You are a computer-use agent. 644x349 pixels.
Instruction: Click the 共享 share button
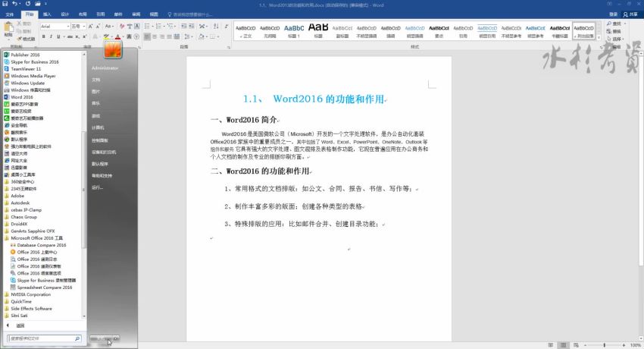(x=630, y=14)
